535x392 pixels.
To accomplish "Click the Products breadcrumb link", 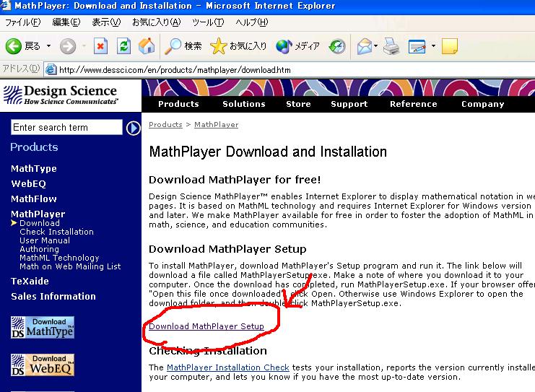I will [165, 124].
